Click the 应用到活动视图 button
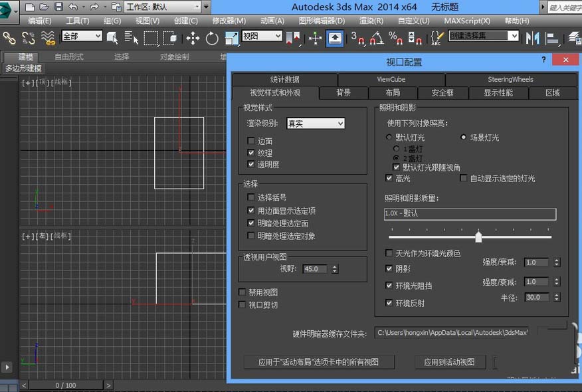 pyautogui.click(x=450, y=362)
